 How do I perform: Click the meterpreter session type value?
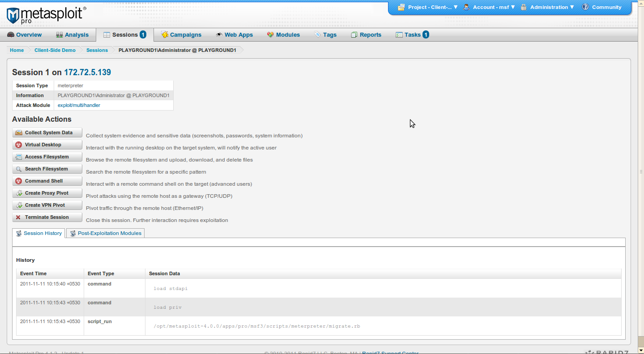click(70, 85)
